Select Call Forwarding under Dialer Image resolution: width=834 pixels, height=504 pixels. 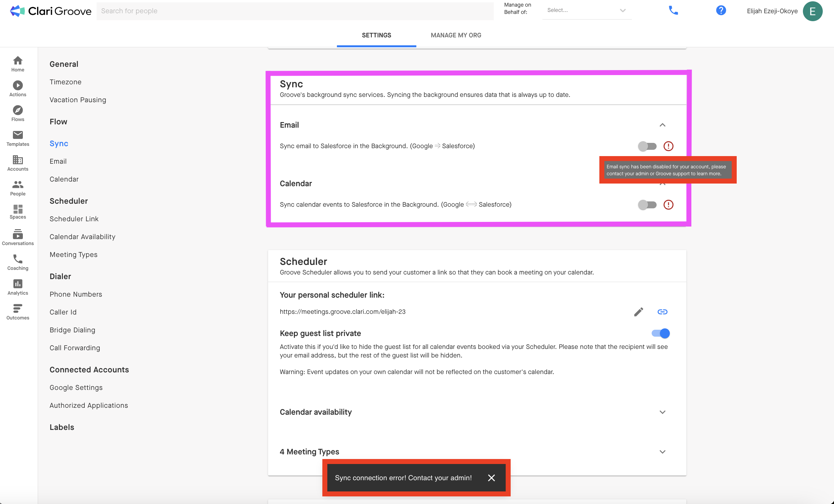(74, 348)
